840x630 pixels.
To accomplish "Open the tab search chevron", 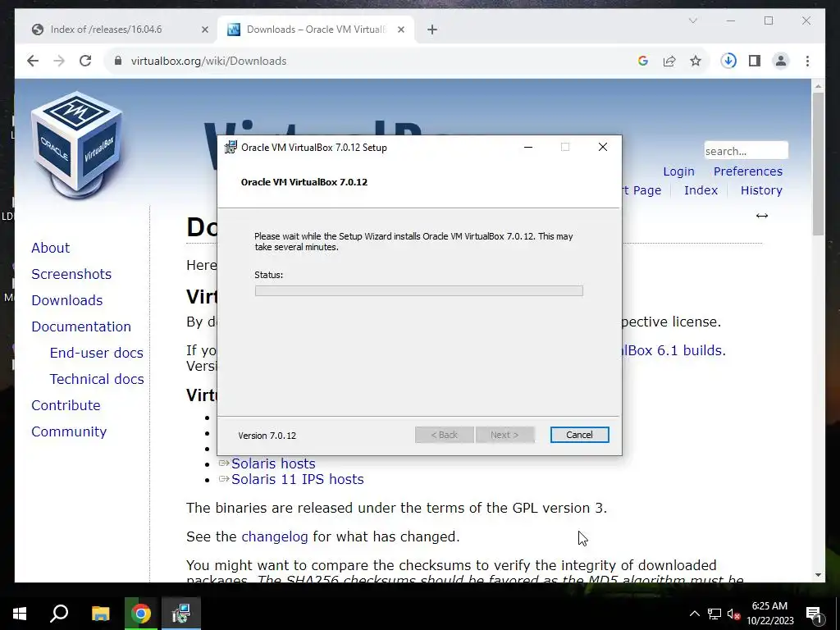I will pos(692,21).
